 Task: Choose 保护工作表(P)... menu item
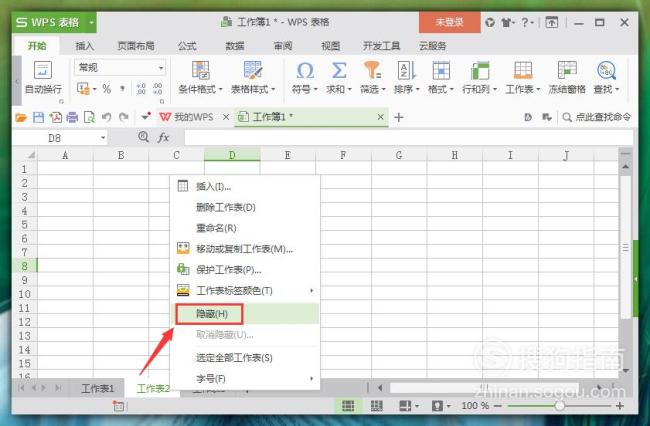click(x=245, y=270)
